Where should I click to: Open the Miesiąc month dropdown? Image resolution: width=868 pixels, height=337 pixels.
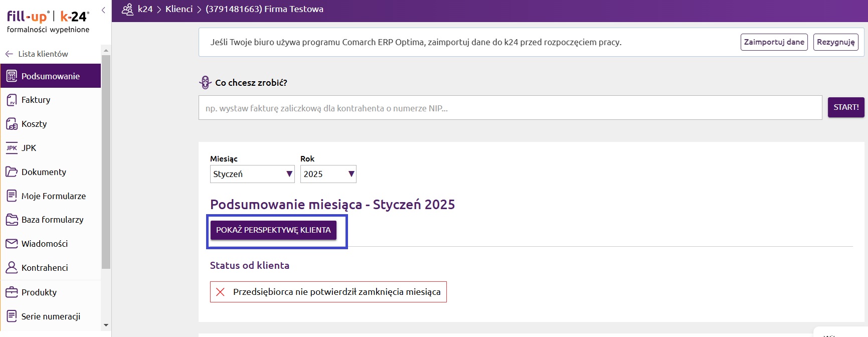[x=252, y=174]
